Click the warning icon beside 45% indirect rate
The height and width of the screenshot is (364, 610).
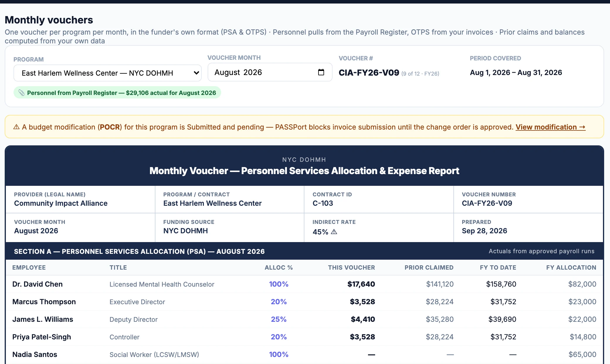tap(334, 232)
